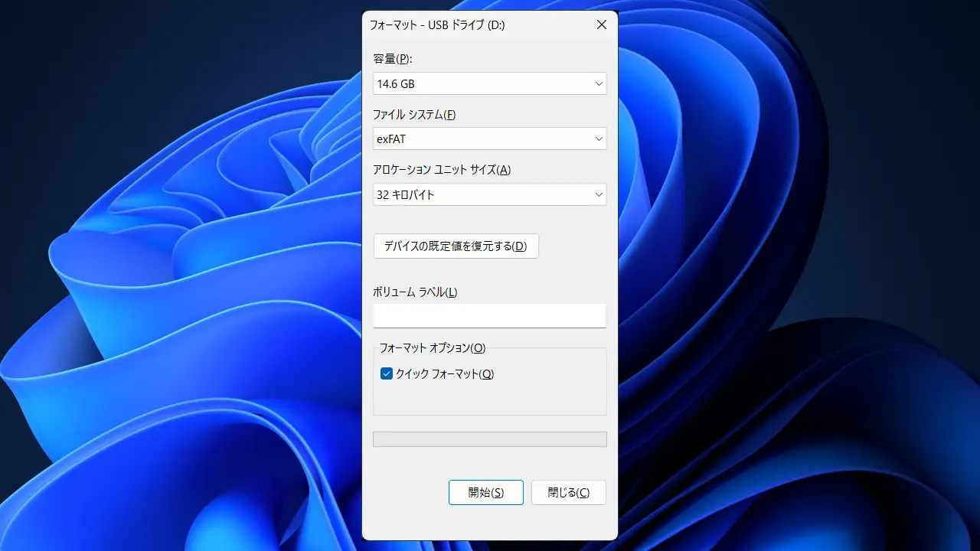
Task: Open the アロケーション ユニット サイズ dropdown
Action: point(489,194)
